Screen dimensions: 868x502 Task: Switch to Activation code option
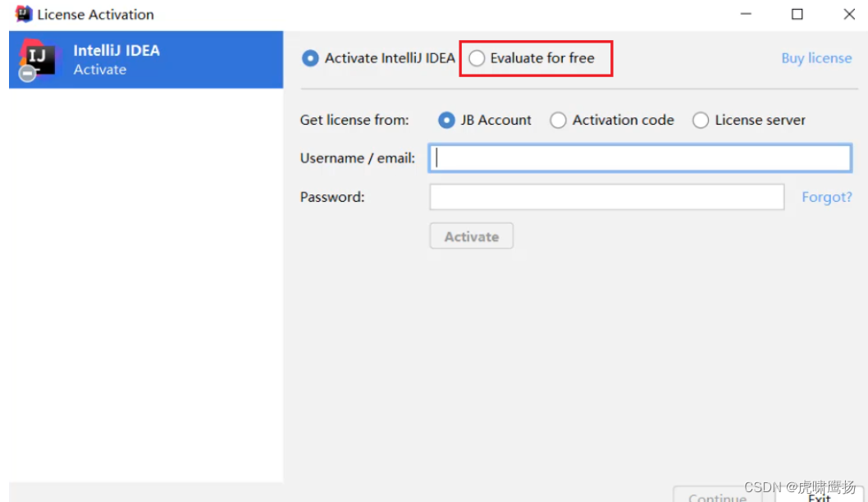[x=558, y=120]
